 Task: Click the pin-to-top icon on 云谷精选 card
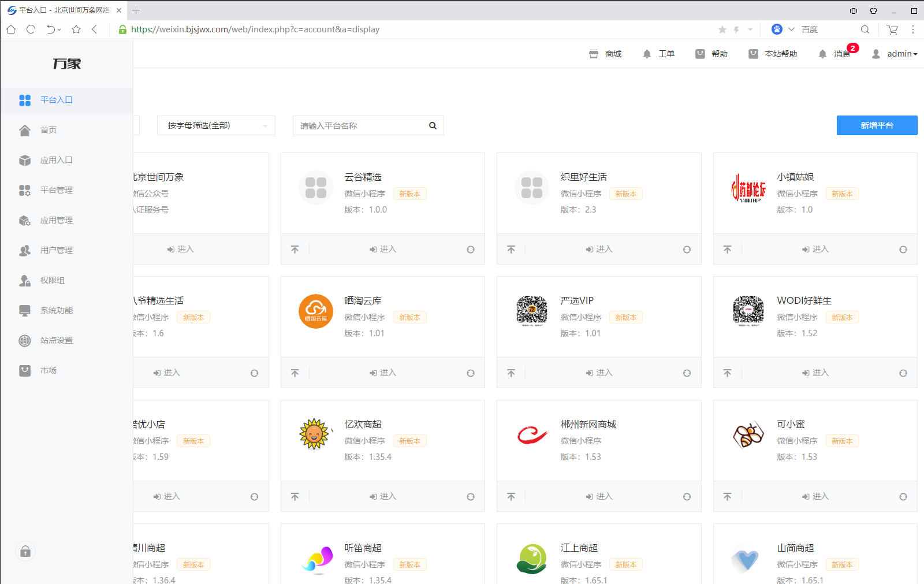(x=295, y=250)
